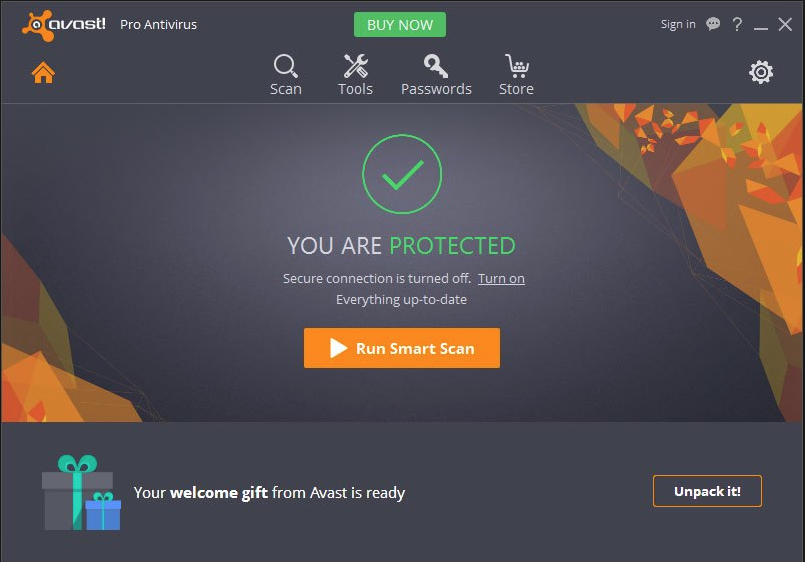Close the Avast window
Screen dimensions: 805x562
[x=785, y=24]
